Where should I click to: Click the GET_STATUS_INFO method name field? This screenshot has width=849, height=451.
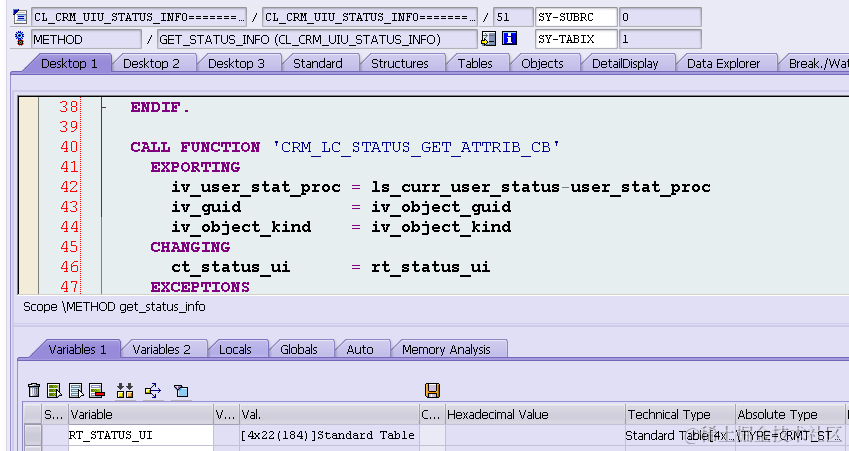(x=317, y=39)
